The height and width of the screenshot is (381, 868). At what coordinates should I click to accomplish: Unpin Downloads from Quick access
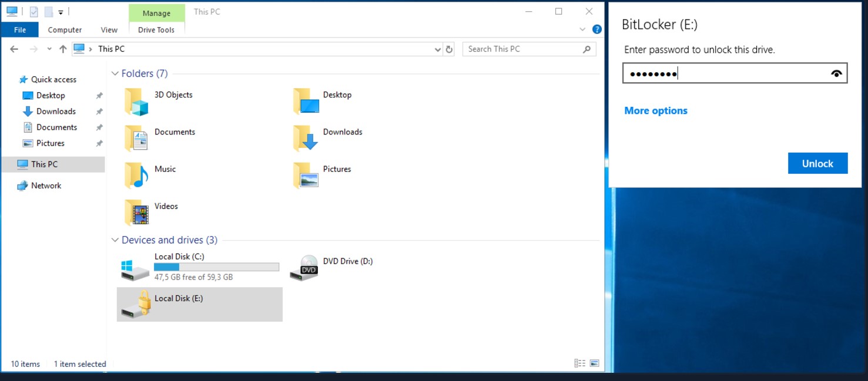coord(99,112)
